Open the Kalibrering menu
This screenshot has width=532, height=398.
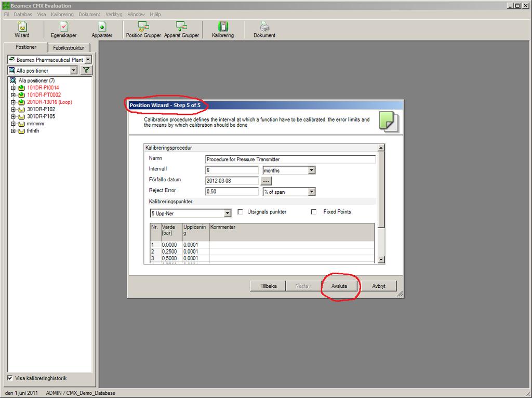click(x=62, y=14)
